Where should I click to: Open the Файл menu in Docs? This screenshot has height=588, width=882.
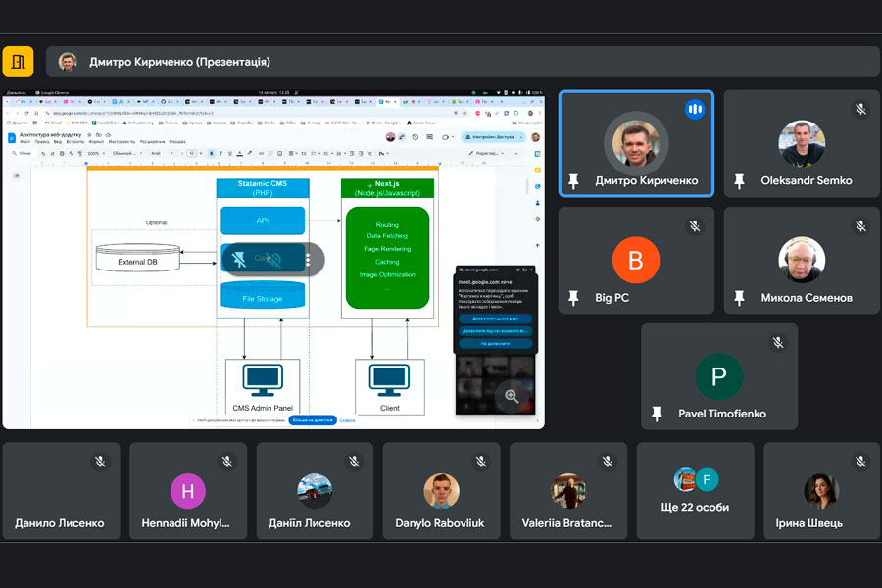click(x=25, y=142)
